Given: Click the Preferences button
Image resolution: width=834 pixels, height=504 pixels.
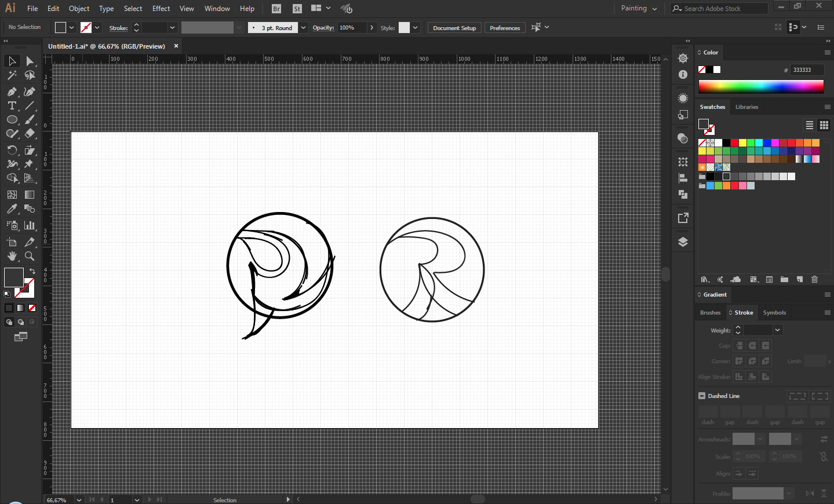Looking at the screenshot, I should [x=505, y=28].
